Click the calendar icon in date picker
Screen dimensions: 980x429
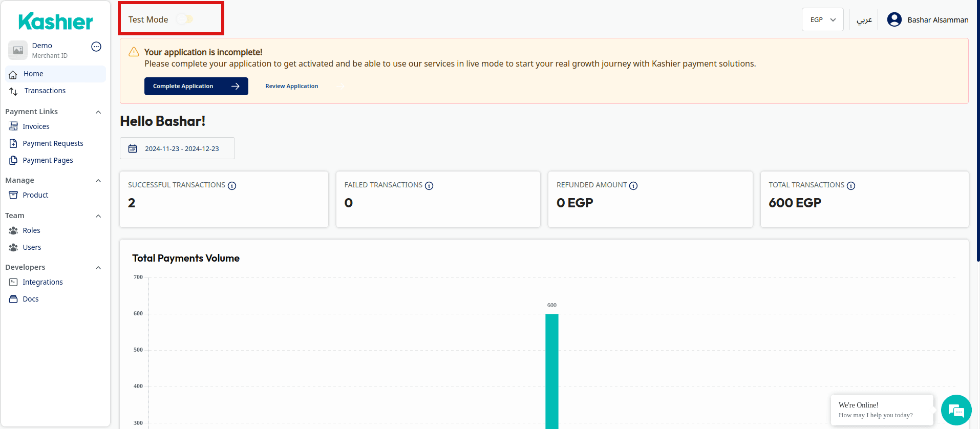[133, 148]
